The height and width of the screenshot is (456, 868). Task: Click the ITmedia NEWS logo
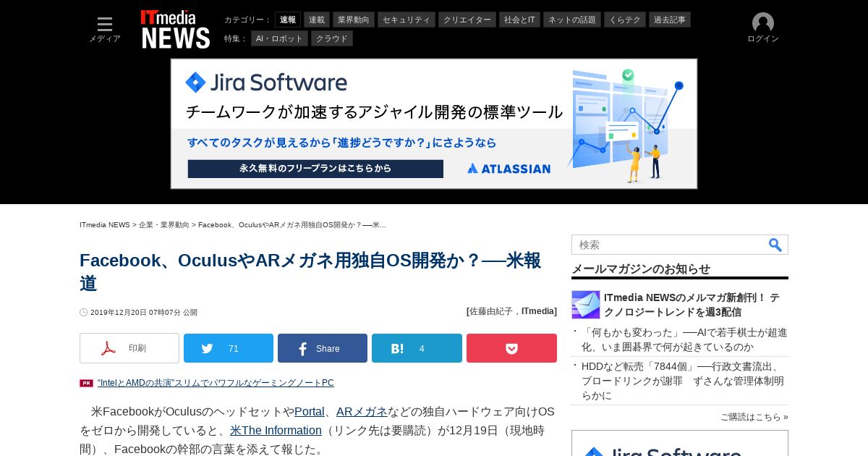coord(175,30)
